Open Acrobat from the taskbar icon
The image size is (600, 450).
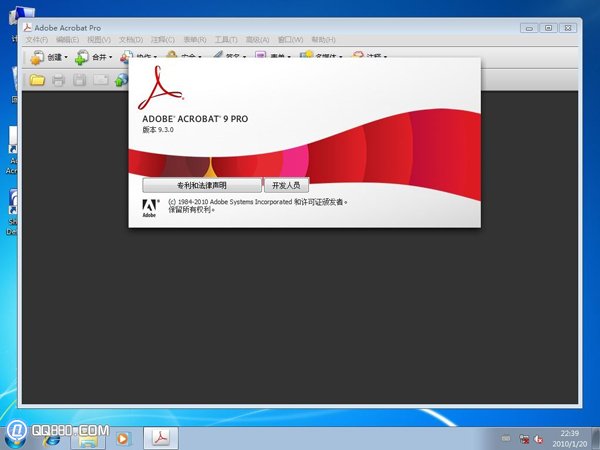coord(161,437)
